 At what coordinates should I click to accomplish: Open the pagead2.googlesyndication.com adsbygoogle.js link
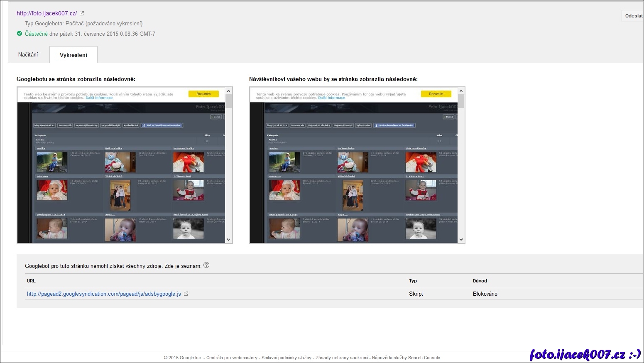pyautogui.click(x=104, y=294)
